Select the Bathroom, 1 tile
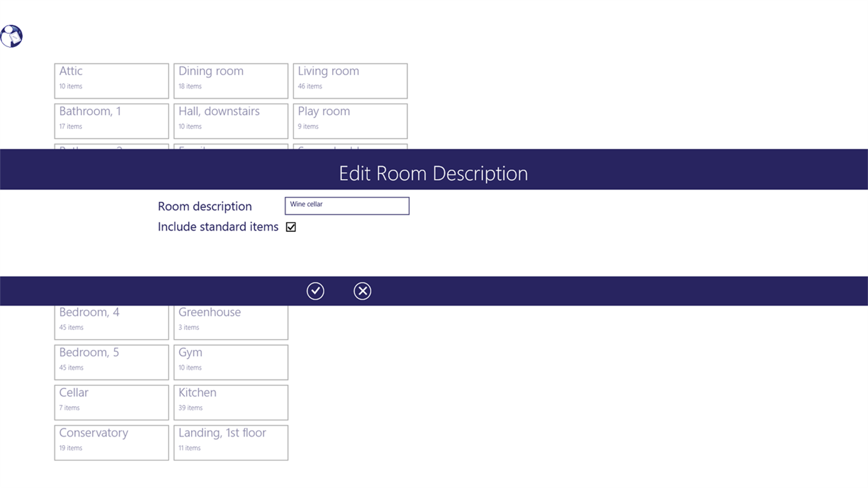The image size is (868, 488). tap(112, 120)
